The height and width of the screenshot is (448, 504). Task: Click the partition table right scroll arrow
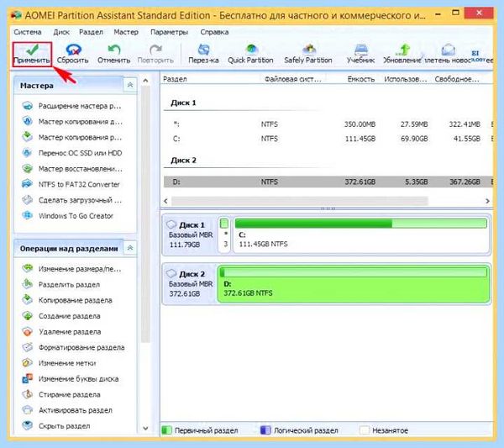(x=487, y=201)
